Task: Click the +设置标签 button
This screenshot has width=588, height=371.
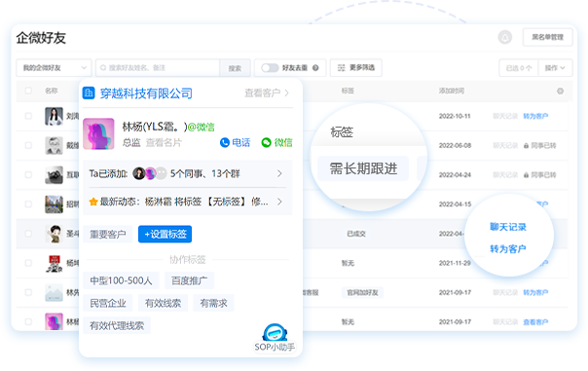Action: pos(165,234)
